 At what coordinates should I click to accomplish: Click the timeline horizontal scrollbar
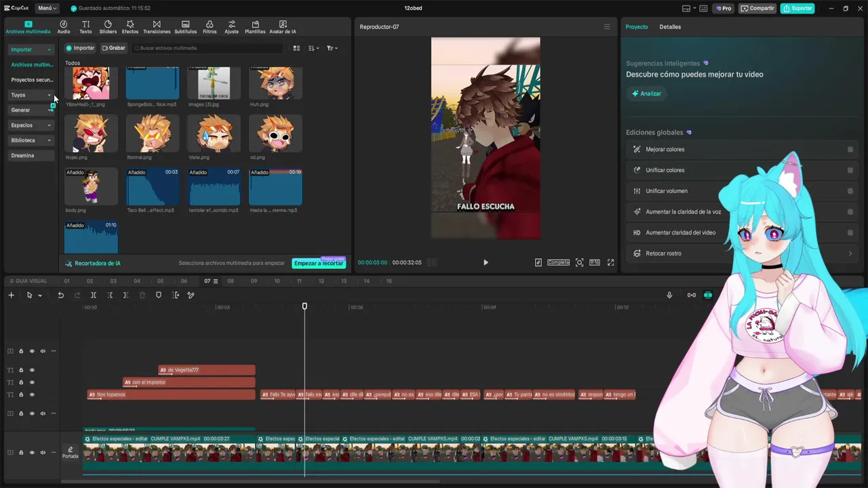(x=251, y=482)
